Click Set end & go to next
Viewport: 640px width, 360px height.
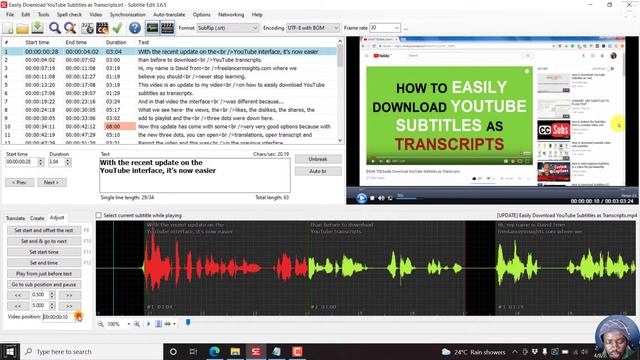click(44, 241)
